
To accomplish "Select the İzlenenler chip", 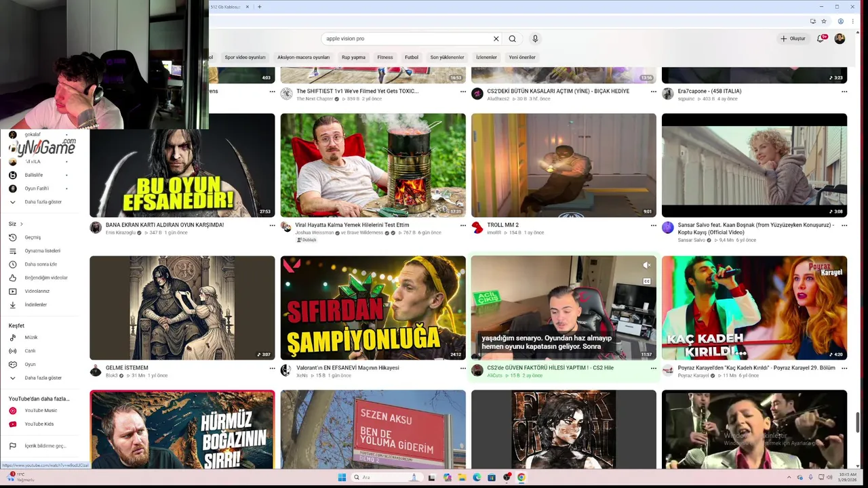I will (x=486, y=58).
